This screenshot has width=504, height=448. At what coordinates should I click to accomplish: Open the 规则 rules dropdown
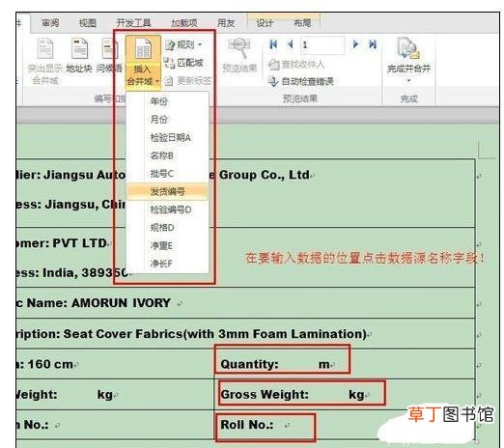[183, 44]
